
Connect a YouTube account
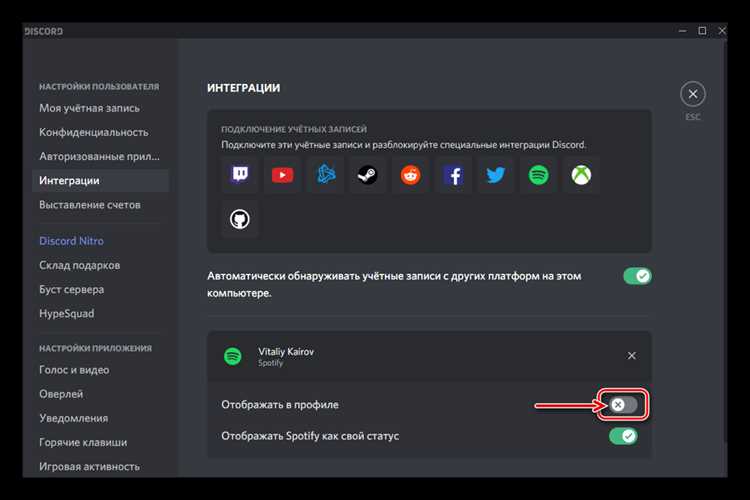point(282,175)
